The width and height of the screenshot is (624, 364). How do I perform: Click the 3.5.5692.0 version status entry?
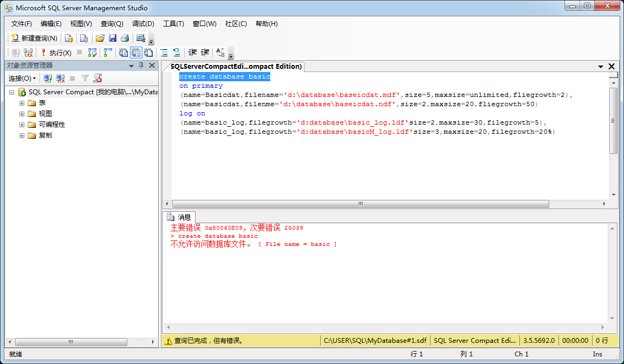click(539, 341)
